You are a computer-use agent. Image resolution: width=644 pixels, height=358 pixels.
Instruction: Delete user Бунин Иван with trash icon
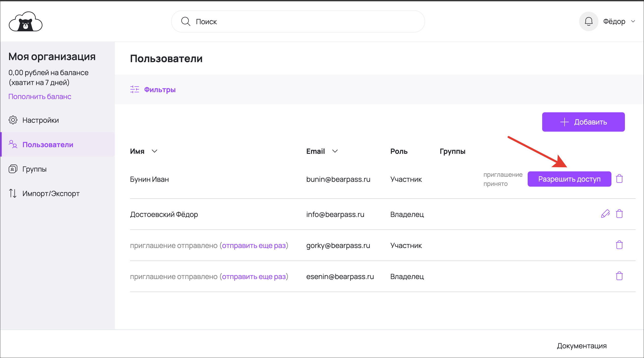(619, 179)
